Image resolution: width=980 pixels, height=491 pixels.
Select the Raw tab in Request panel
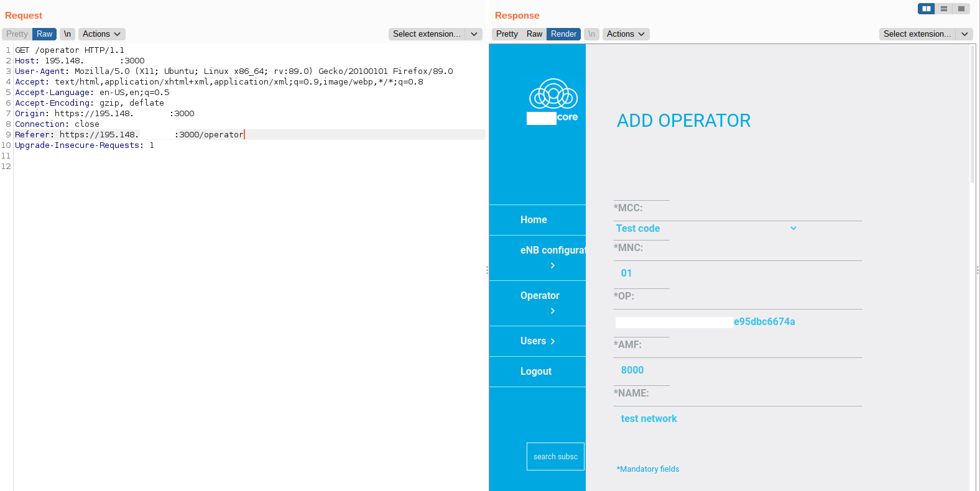[x=45, y=34]
